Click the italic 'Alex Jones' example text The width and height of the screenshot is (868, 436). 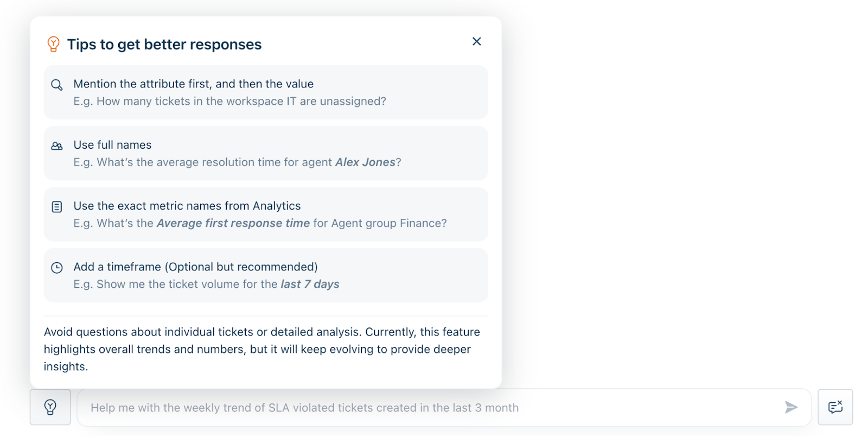(365, 162)
